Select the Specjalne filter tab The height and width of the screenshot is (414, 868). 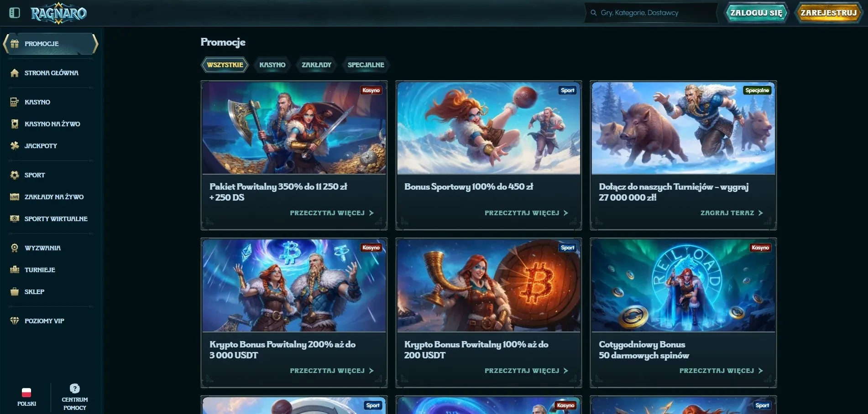[366, 65]
